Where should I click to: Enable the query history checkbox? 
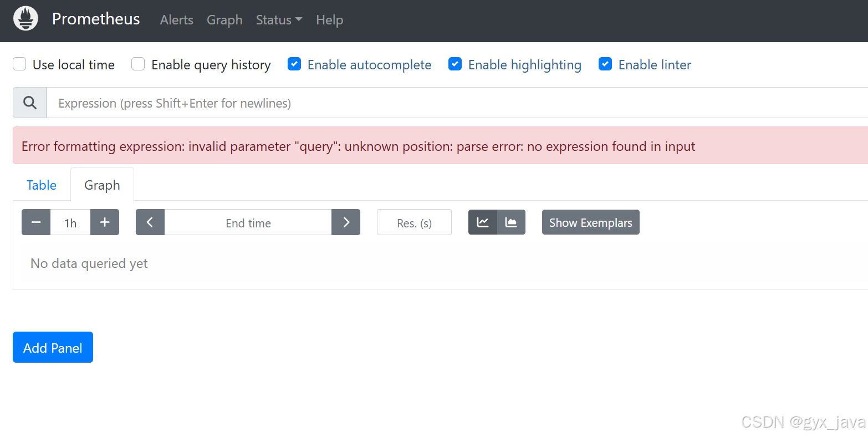point(138,64)
